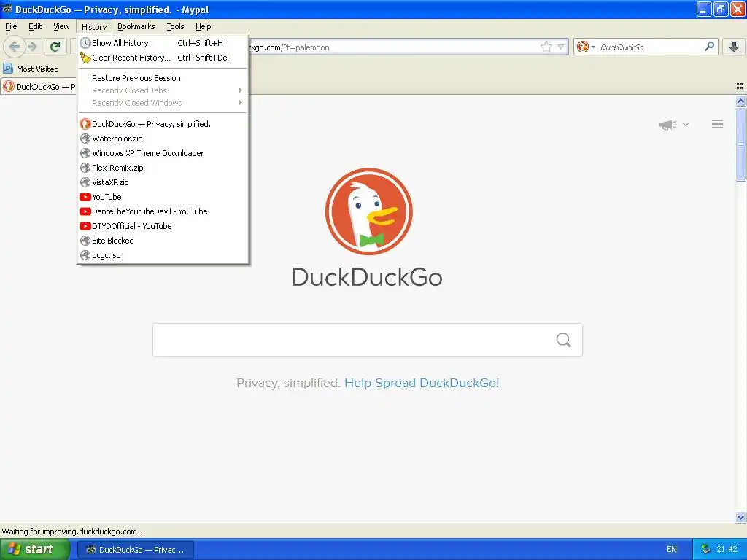Expand the Recently Closed Windows submenu
Viewport: 747px width, 560px height.
click(163, 103)
